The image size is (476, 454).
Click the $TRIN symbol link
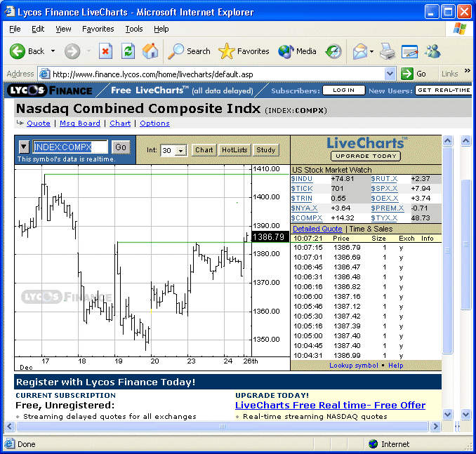301,198
